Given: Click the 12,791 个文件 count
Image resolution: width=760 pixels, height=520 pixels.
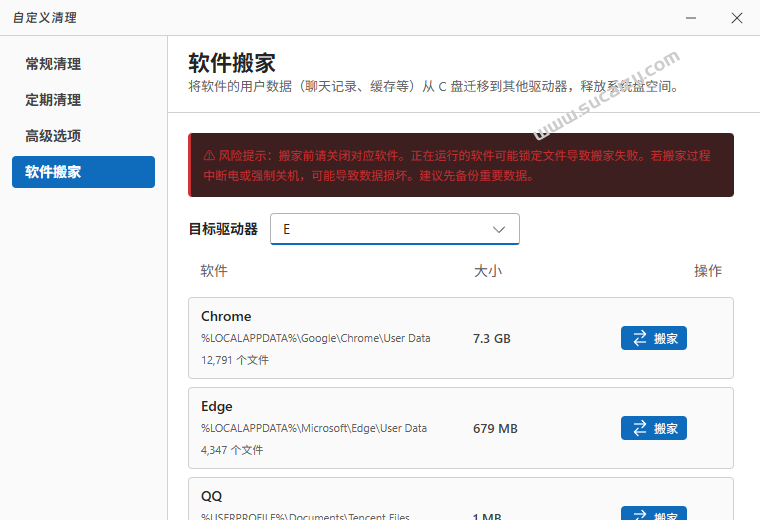Looking at the screenshot, I should [235, 360].
